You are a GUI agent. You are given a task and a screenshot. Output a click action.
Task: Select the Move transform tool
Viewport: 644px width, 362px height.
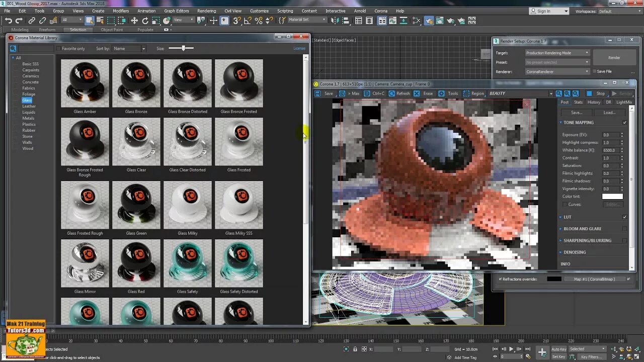(134, 21)
